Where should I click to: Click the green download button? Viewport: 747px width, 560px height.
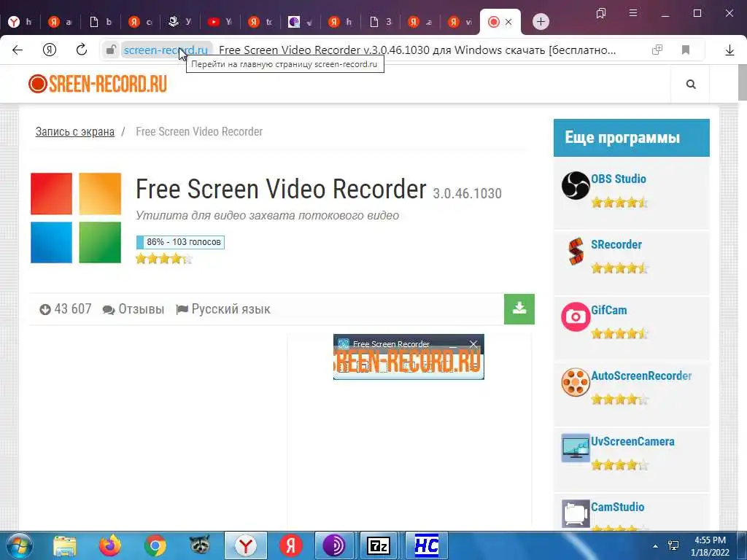click(519, 309)
